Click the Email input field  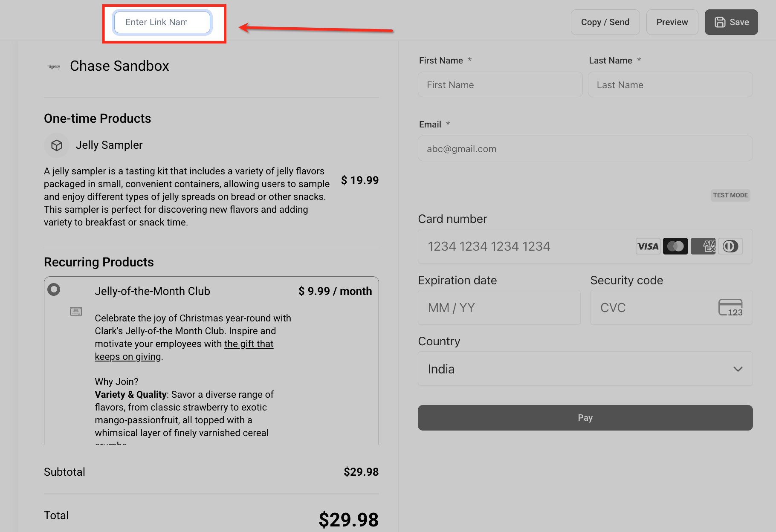(x=585, y=148)
